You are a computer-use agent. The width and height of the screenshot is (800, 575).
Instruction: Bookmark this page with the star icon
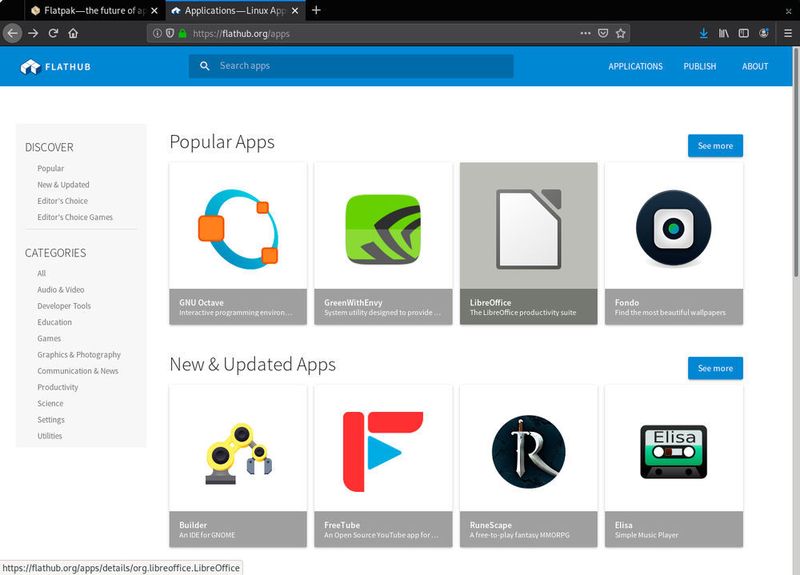point(620,34)
